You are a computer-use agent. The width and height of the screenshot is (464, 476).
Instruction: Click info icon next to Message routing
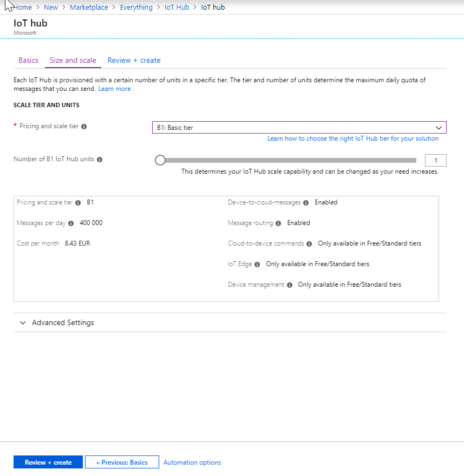(x=278, y=223)
